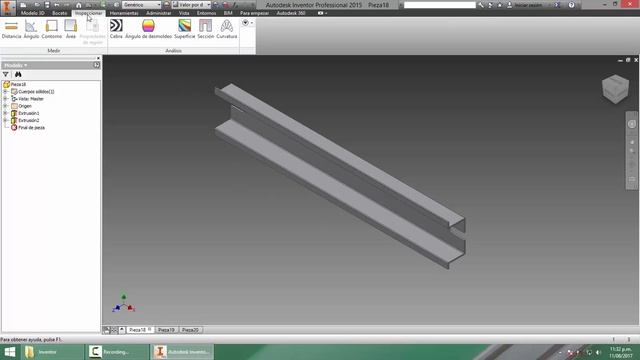The image size is (640, 360).
Task: Run the Cebra analysis tool
Action: pos(116,29)
